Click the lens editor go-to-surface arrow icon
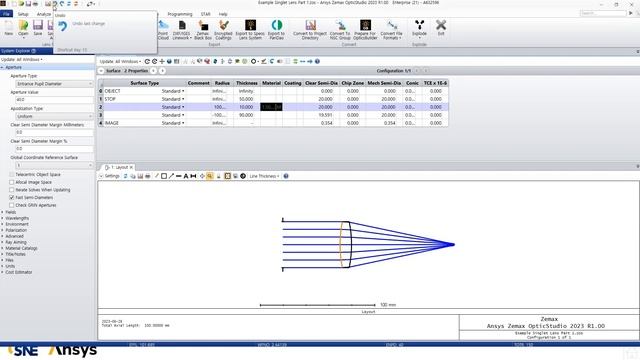 click(x=310, y=61)
